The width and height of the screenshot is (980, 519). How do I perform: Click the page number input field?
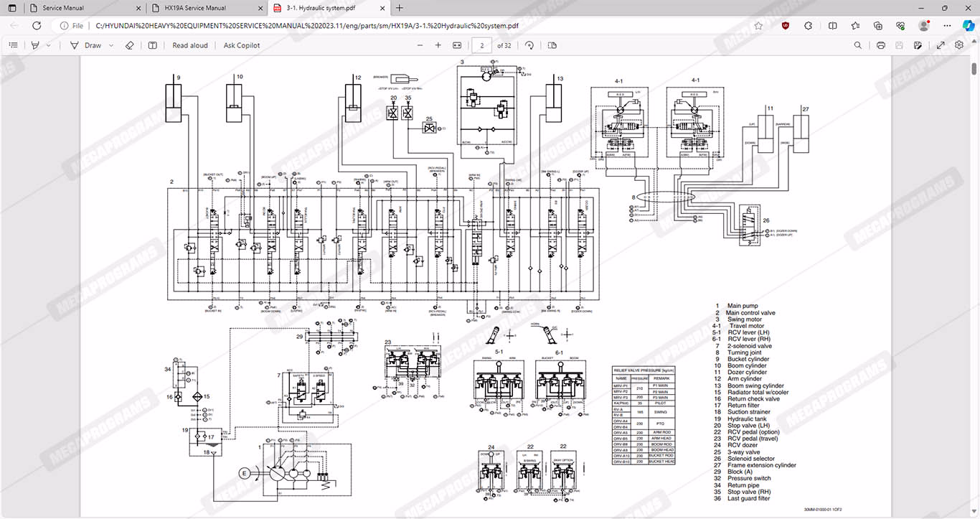click(481, 45)
